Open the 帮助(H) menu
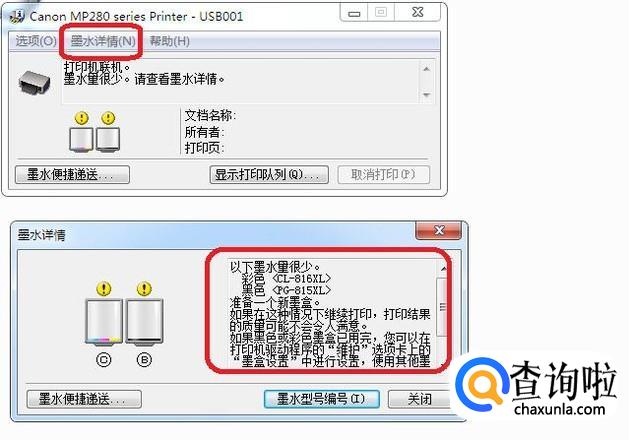The image size is (629, 440). point(170,41)
